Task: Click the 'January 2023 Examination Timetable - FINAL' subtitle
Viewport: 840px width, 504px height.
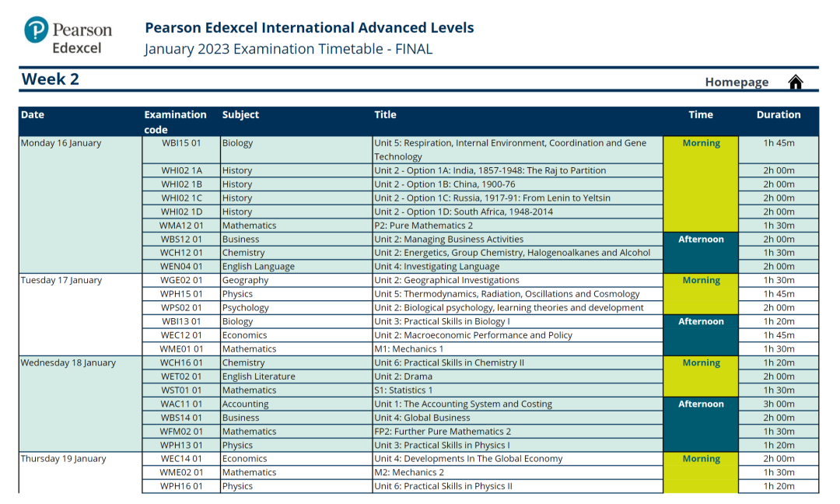Action: (x=289, y=49)
